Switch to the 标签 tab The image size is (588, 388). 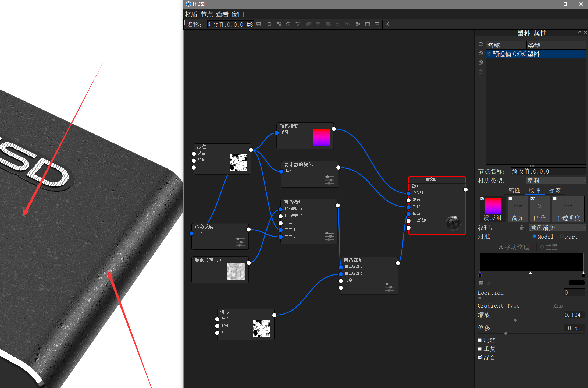pos(555,191)
